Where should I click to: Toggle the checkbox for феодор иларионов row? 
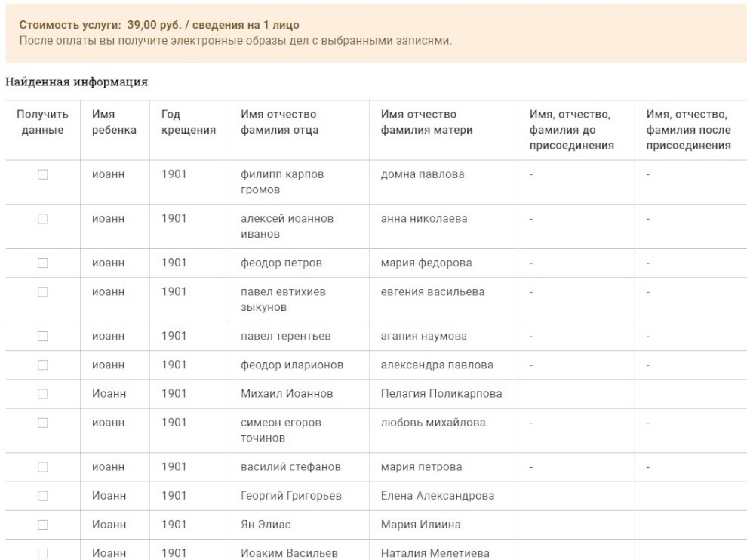(43, 365)
